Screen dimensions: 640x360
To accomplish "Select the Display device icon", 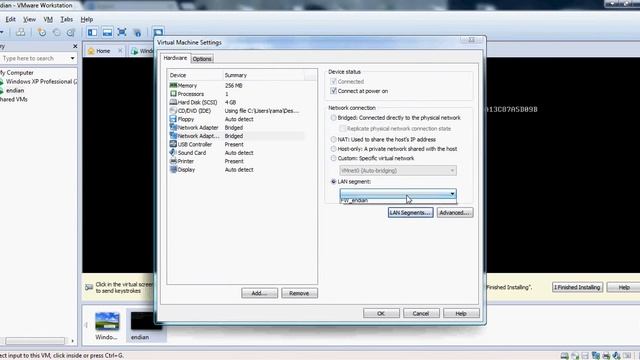I will tap(173, 169).
